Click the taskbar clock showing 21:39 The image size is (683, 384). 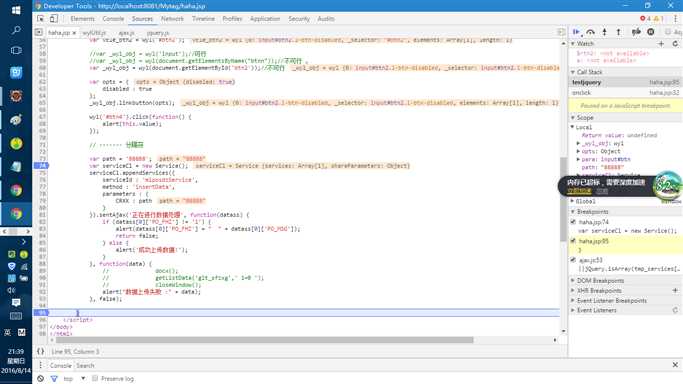[x=16, y=351]
